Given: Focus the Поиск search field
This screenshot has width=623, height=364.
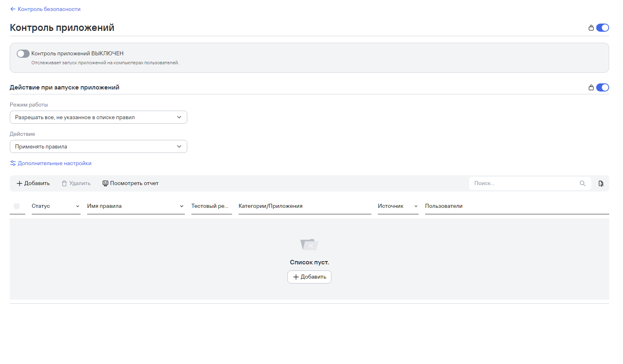Looking at the screenshot, I should (x=530, y=183).
